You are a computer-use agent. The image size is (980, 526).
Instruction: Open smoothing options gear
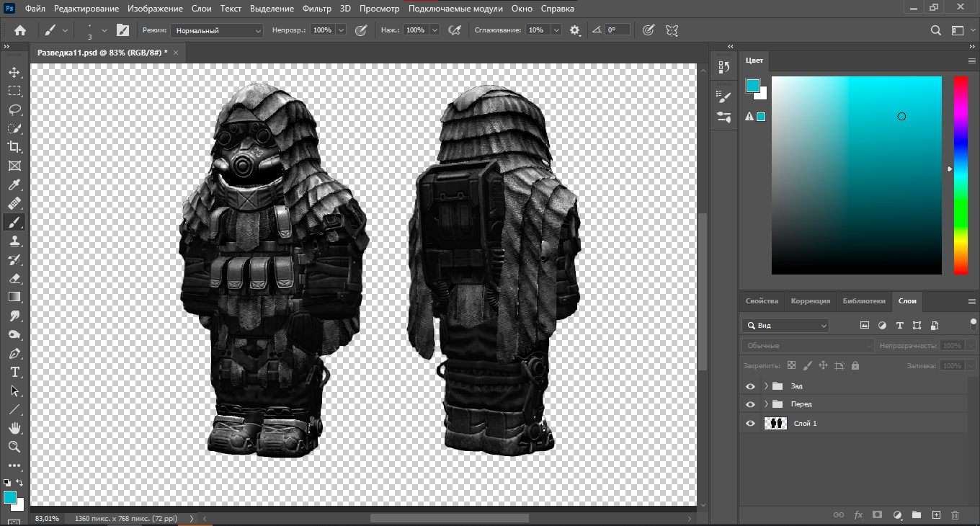coord(574,30)
